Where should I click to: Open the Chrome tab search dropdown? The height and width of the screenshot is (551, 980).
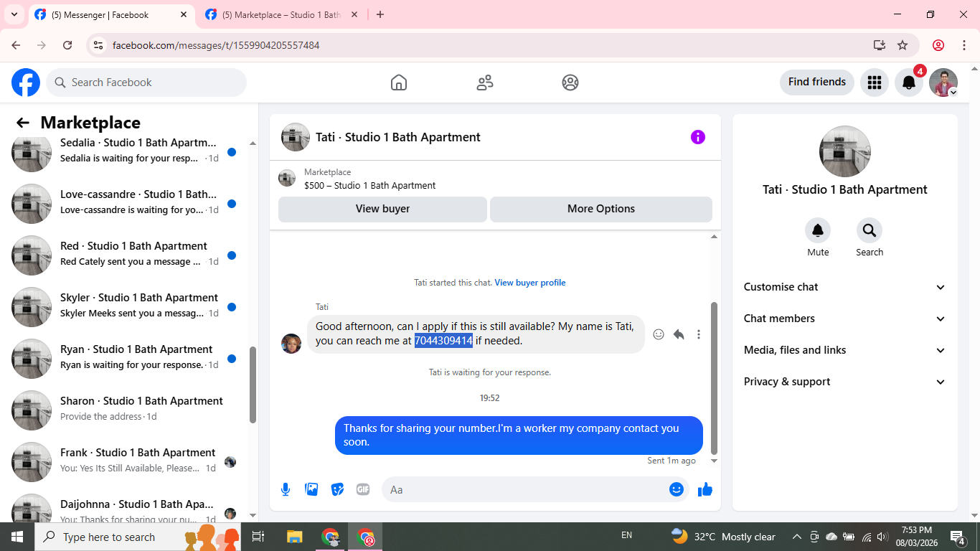click(14, 14)
